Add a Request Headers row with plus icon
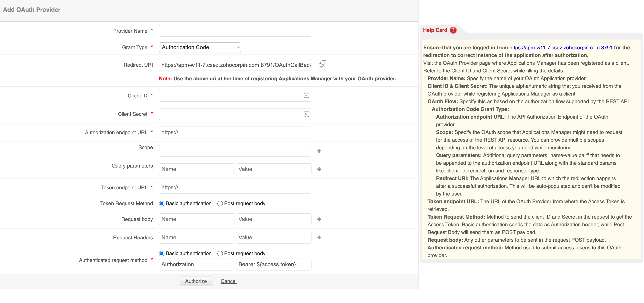Image resolution: width=644 pixels, height=303 pixels. pos(319,237)
